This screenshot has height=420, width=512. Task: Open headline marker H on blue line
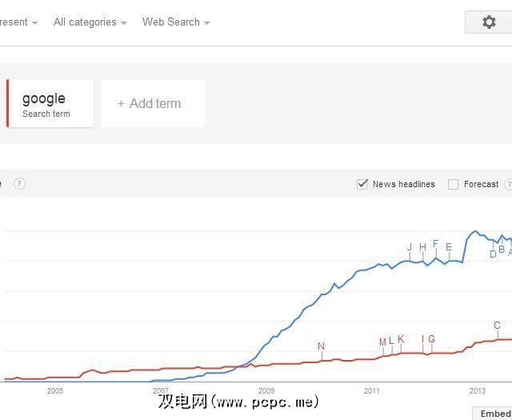422,247
